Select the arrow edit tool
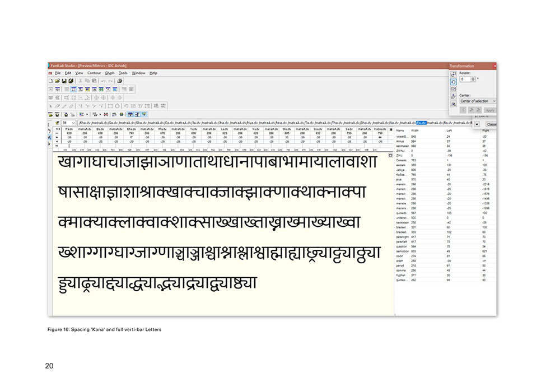This screenshot has width=560, height=392. [x=51, y=106]
